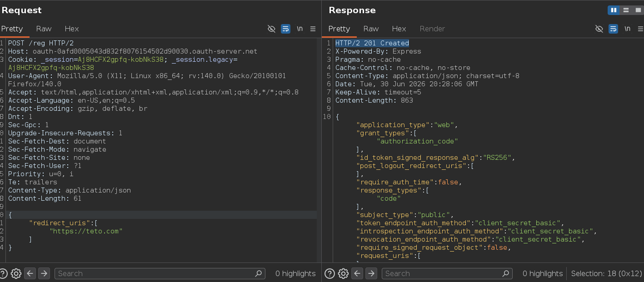
Task: Click the 'POST /reg HTTP/2' request line
Action: pyautogui.click(x=41, y=43)
